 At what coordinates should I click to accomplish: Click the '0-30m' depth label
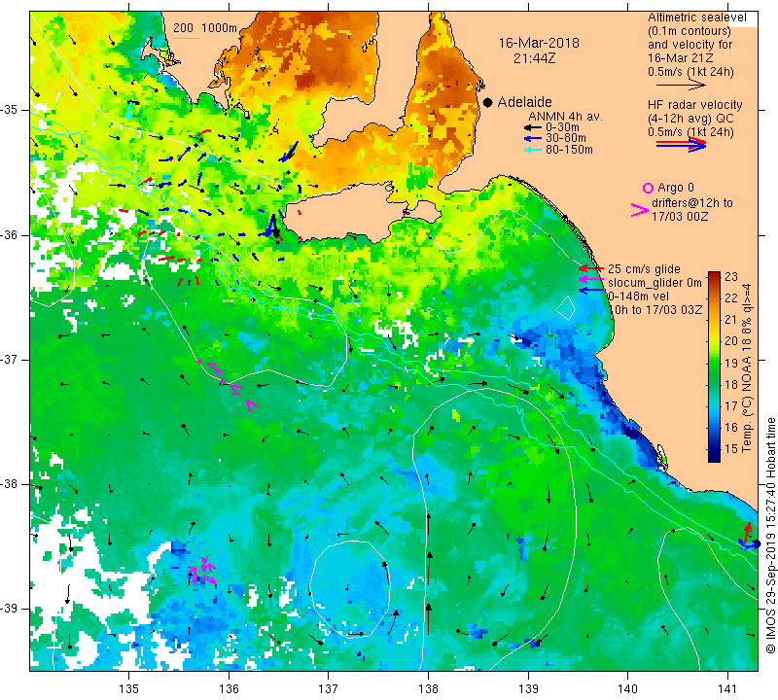[562, 127]
